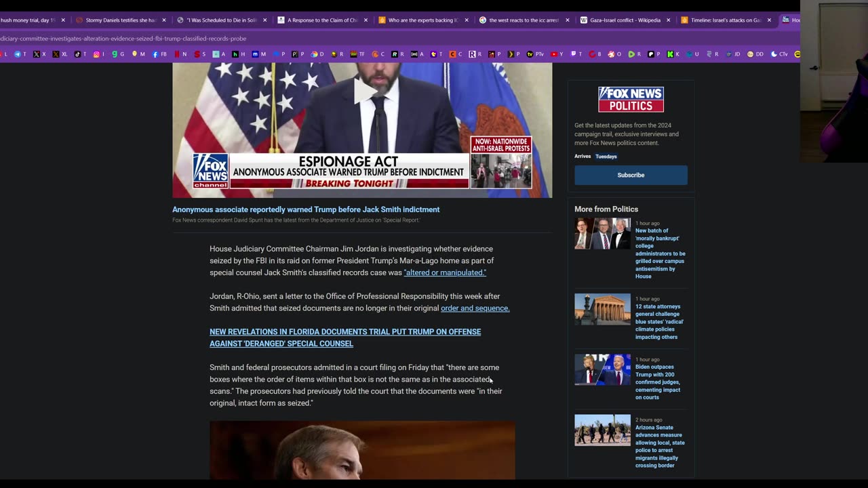Click the Supreme Court building thumbnail
The height and width of the screenshot is (488, 868).
point(602,309)
